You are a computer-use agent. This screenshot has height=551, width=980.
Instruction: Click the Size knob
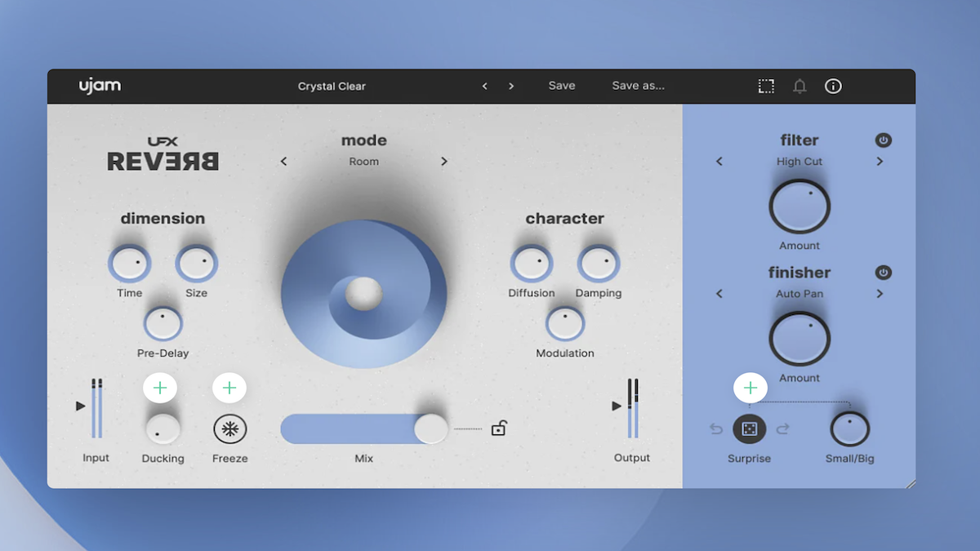coord(196,264)
